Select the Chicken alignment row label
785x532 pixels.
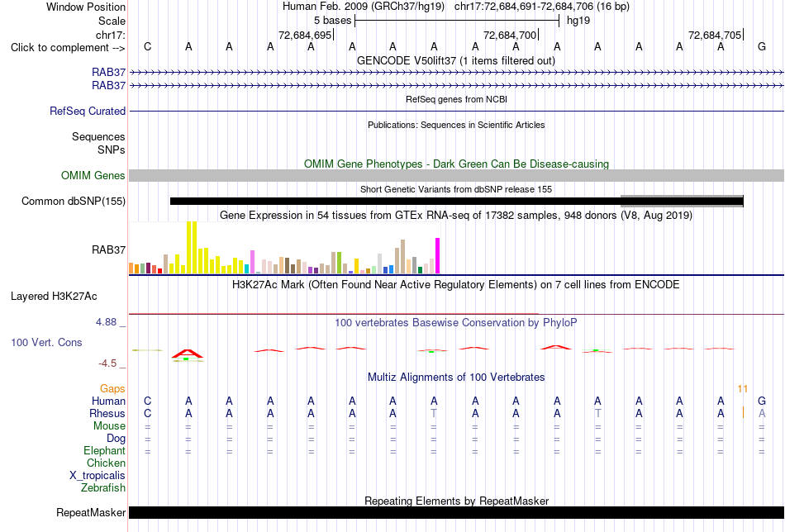106,463
